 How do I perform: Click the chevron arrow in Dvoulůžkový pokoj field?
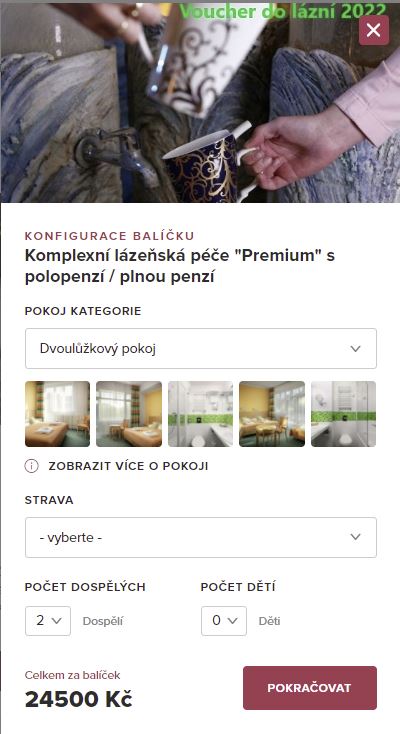pyautogui.click(x=356, y=349)
